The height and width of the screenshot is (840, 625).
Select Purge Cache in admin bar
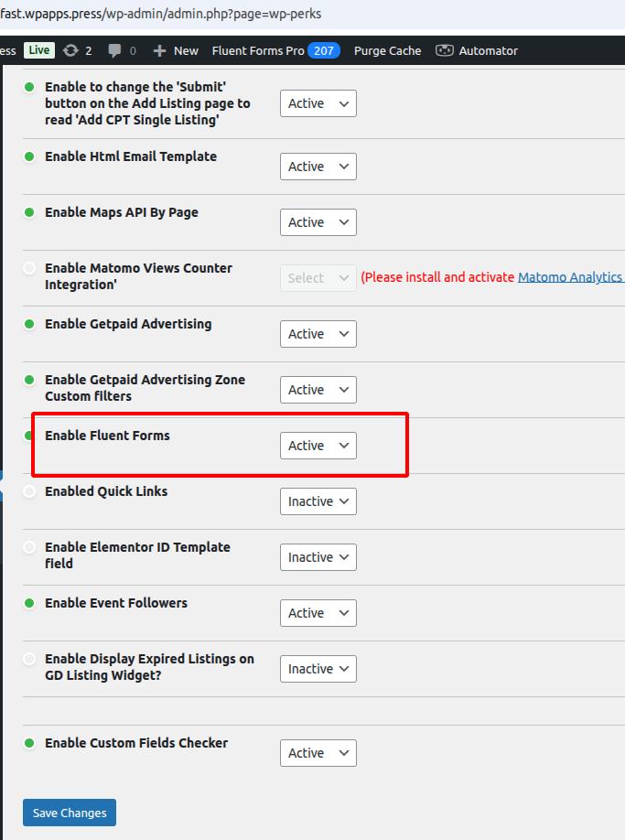(387, 50)
